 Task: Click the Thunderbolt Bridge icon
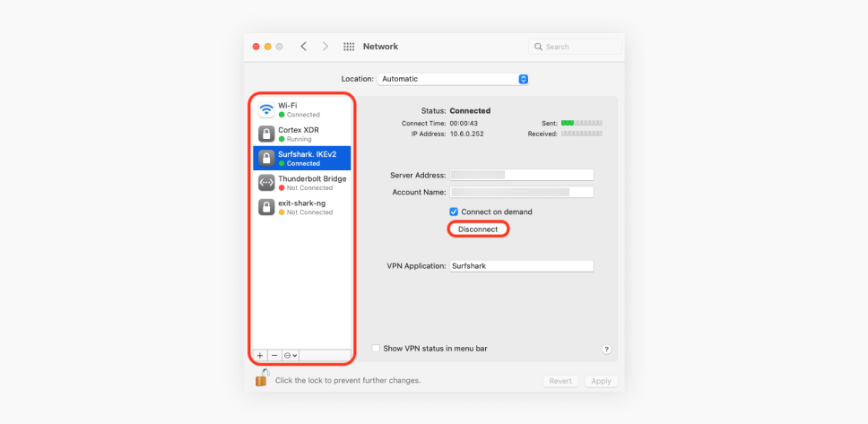[267, 183]
